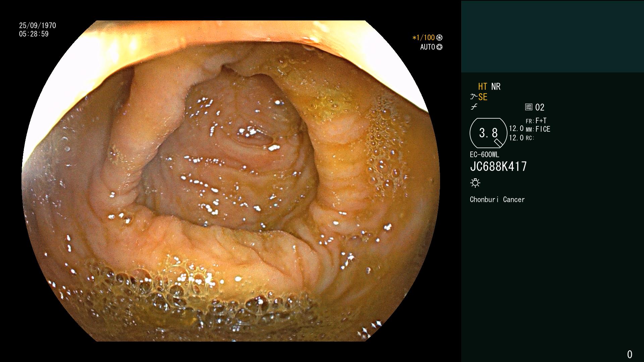Click the iris icon beside AUTO
The width and height of the screenshot is (644, 362).
click(x=439, y=47)
